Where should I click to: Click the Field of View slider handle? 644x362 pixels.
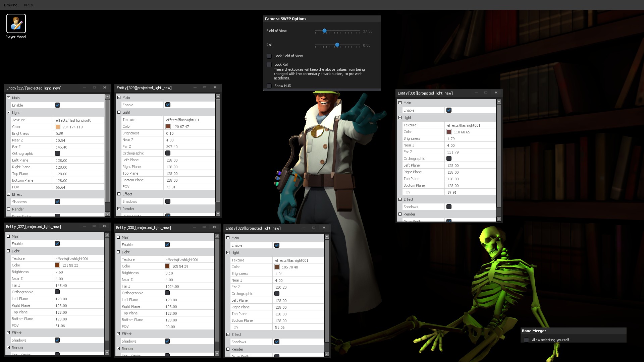(x=324, y=31)
